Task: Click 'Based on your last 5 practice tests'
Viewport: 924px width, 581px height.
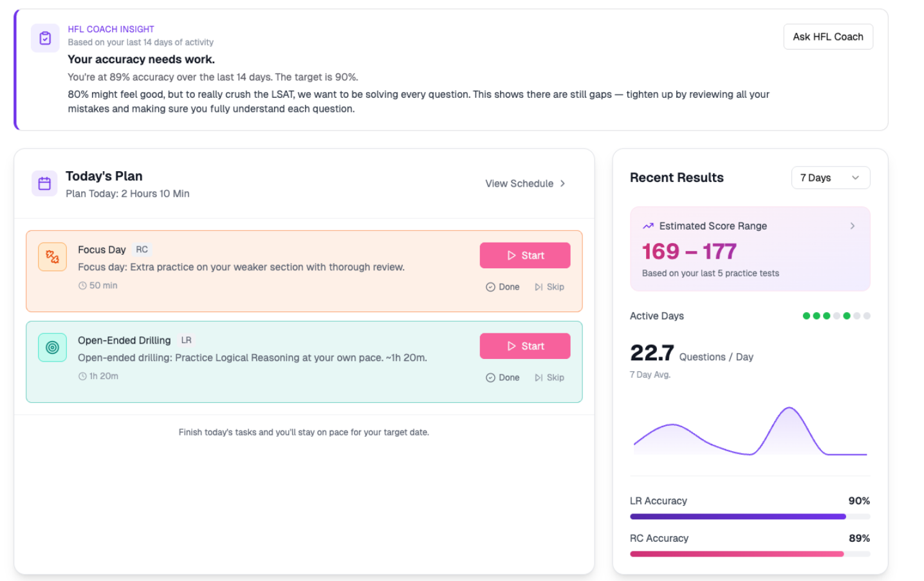Action: pyautogui.click(x=710, y=273)
